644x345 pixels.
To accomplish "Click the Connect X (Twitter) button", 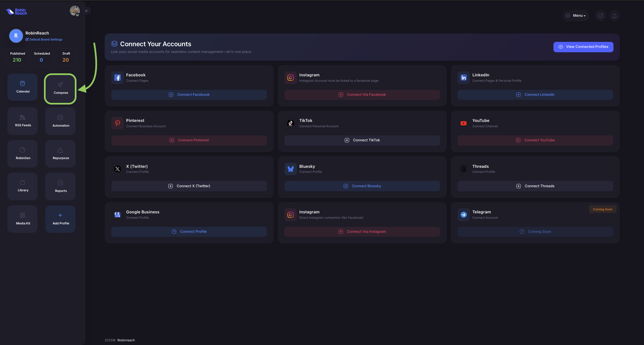I will point(189,186).
